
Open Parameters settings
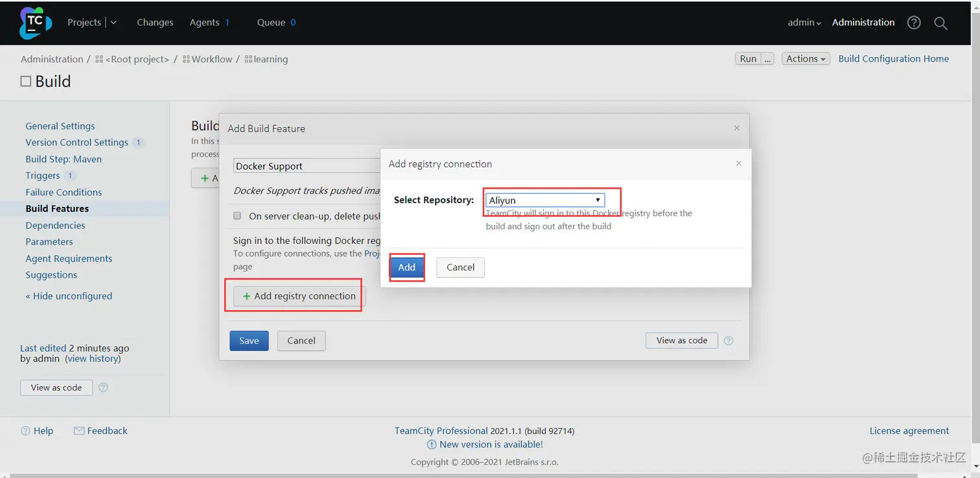49,241
